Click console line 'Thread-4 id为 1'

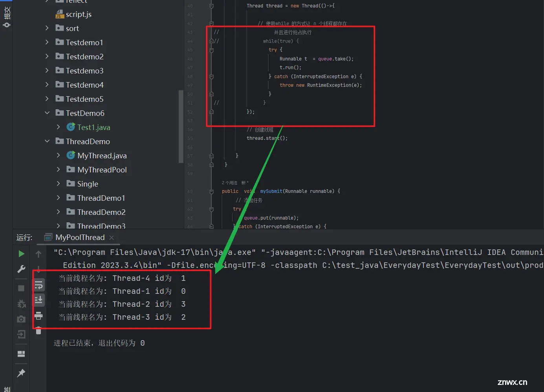point(122,278)
